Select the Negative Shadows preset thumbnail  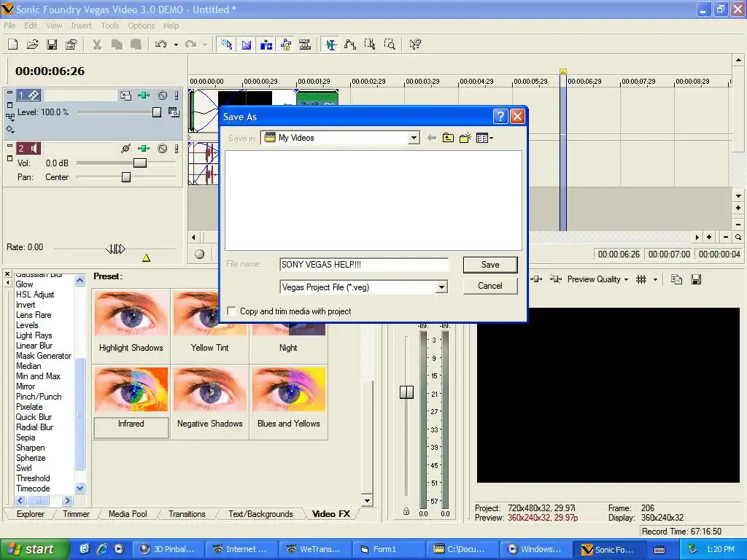click(210, 389)
